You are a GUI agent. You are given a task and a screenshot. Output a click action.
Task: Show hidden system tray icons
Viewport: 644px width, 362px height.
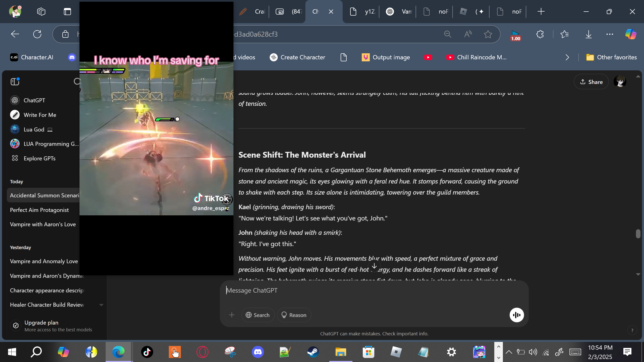pyautogui.click(x=509, y=352)
